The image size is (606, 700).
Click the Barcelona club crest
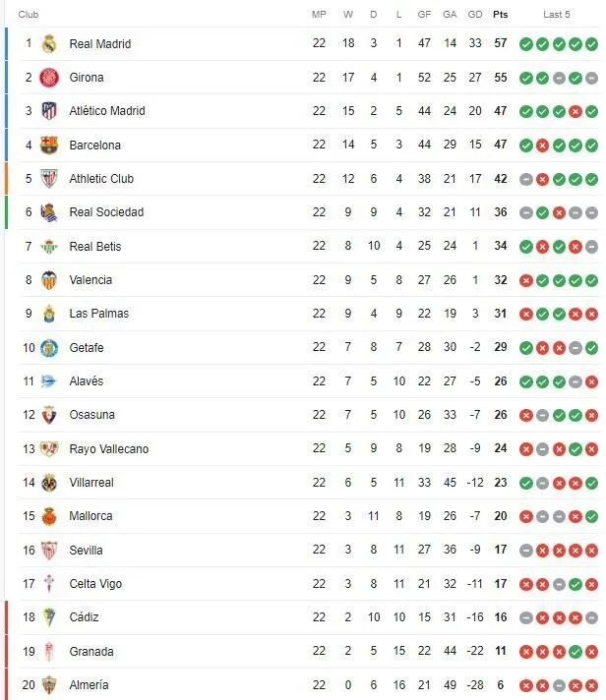tap(49, 146)
